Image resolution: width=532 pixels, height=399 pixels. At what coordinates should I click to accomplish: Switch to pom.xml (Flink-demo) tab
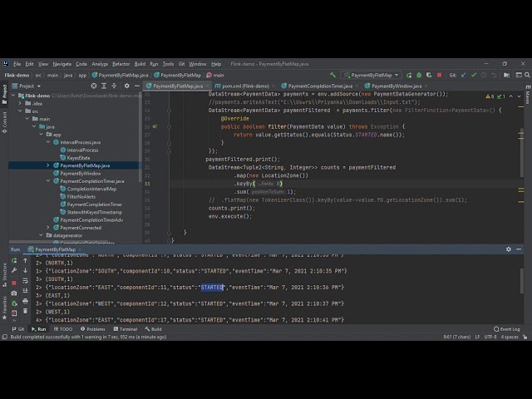coord(245,86)
